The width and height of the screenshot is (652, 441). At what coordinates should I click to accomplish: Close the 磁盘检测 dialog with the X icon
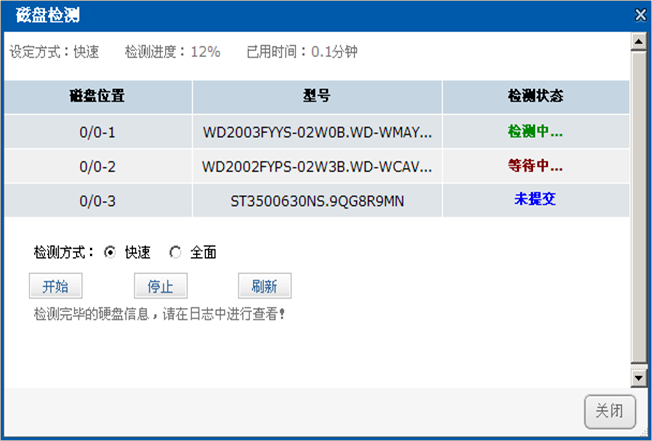coord(641,15)
